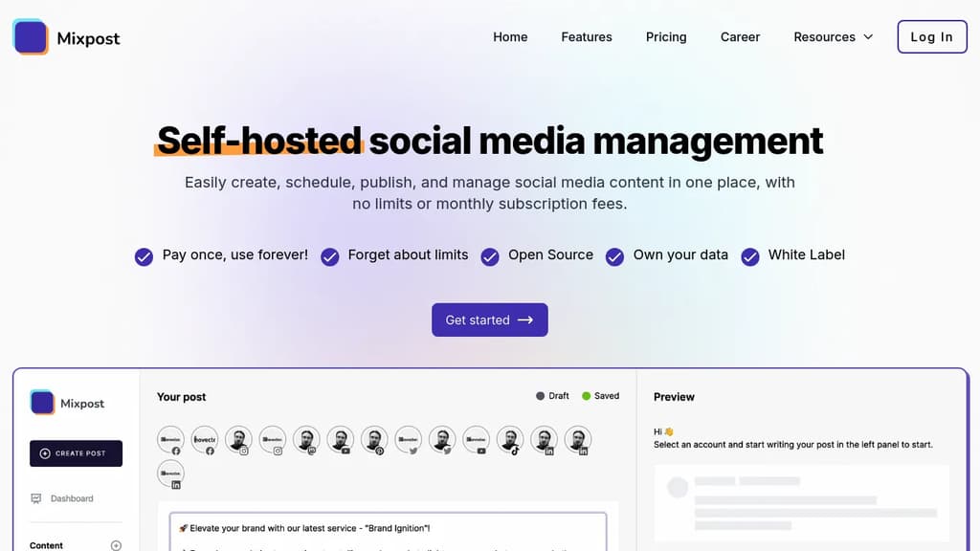This screenshot has width=980, height=551.
Task: Select the Instagram connected account
Action: tap(238, 440)
